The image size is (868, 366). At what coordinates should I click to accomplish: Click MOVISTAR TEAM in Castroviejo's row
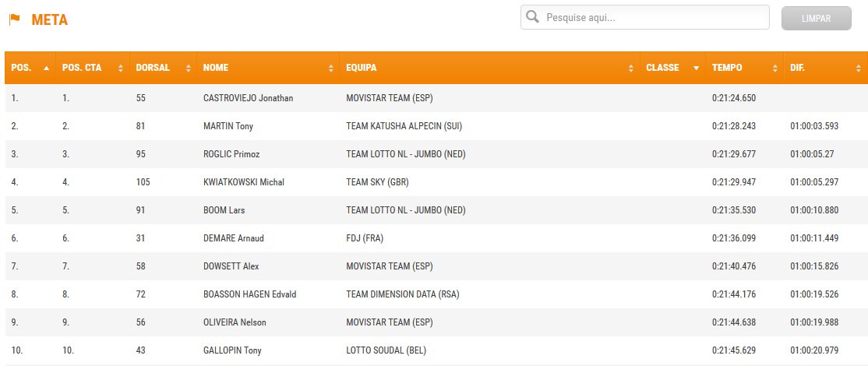390,98
